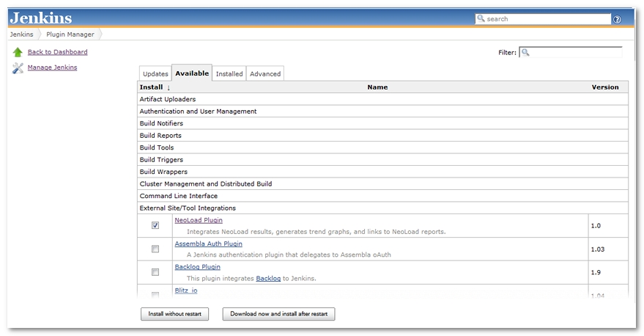Open the Manage Jenkins link

tap(52, 67)
